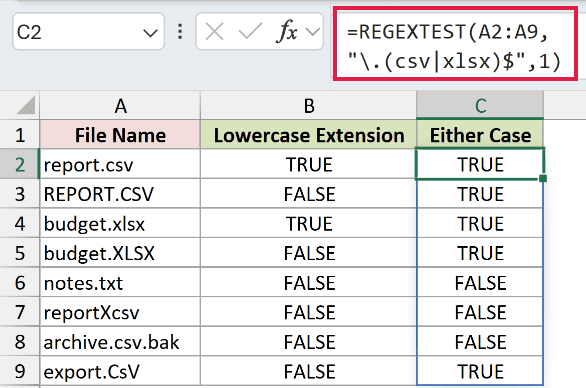Select row 4 header
Screen dimensions: 586x388
pyautogui.click(x=20, y=223)
